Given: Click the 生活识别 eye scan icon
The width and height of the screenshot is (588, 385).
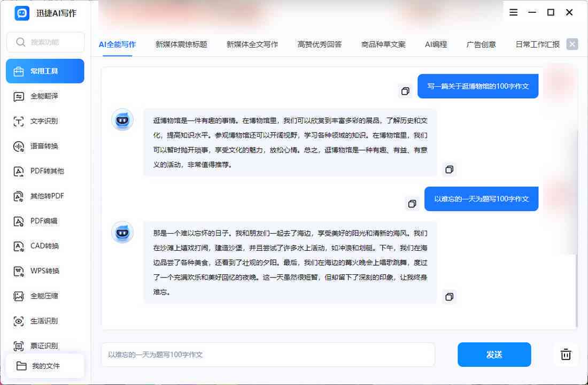Looking at the screenshot, I should click(18, 321).
